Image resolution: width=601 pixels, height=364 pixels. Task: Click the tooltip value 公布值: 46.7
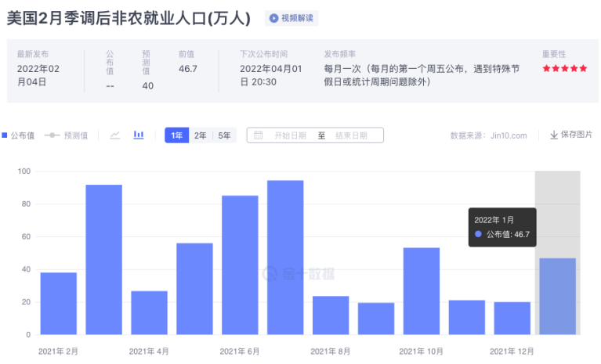coord(508,234)
